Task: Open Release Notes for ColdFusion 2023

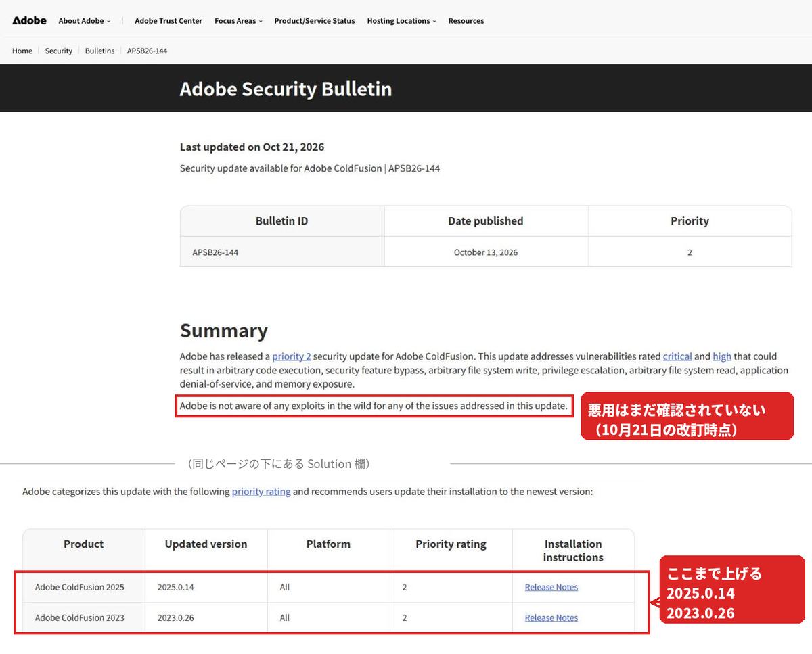Action: click(x=551, y=617)
